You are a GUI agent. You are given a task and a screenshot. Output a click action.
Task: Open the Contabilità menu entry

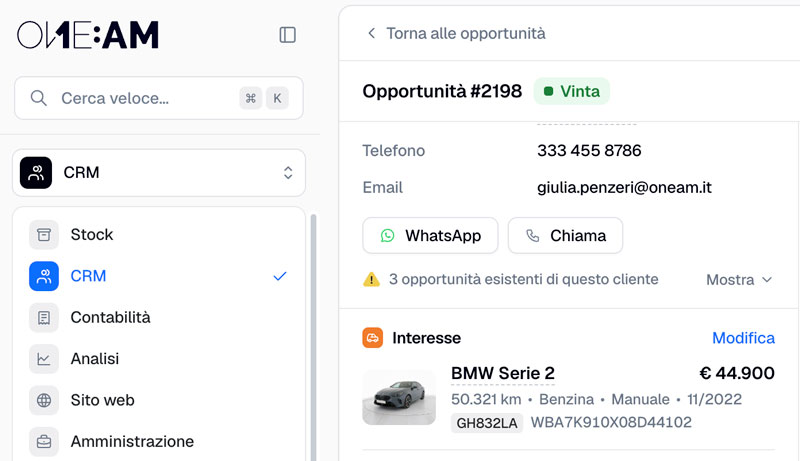tap(159, 317)
